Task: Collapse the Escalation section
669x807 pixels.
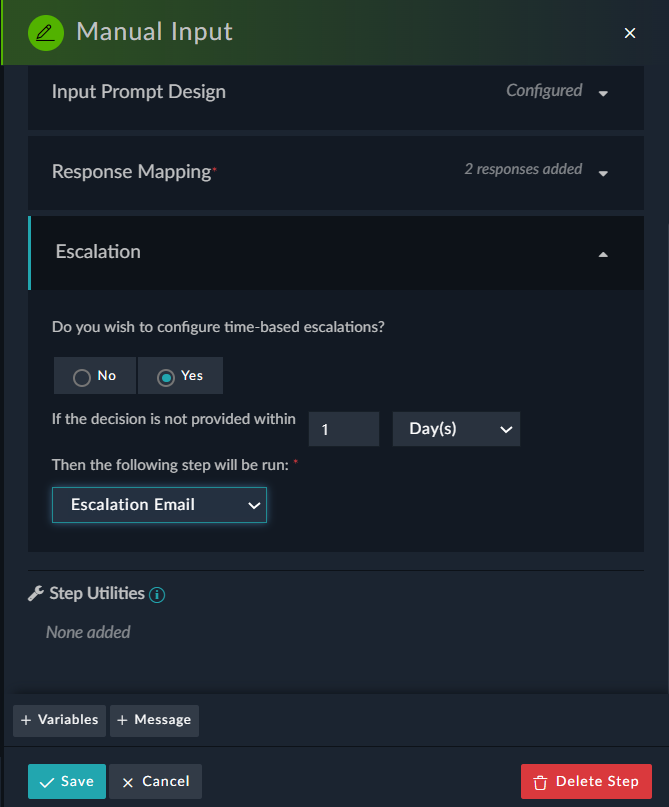Action: click(x=603, y=254)
